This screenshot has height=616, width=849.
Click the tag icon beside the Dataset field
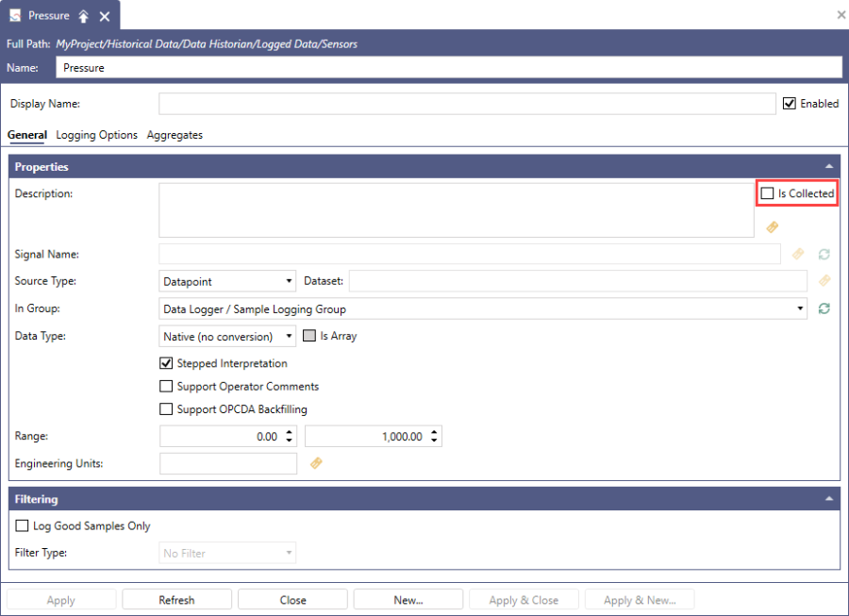click(825, 280)
